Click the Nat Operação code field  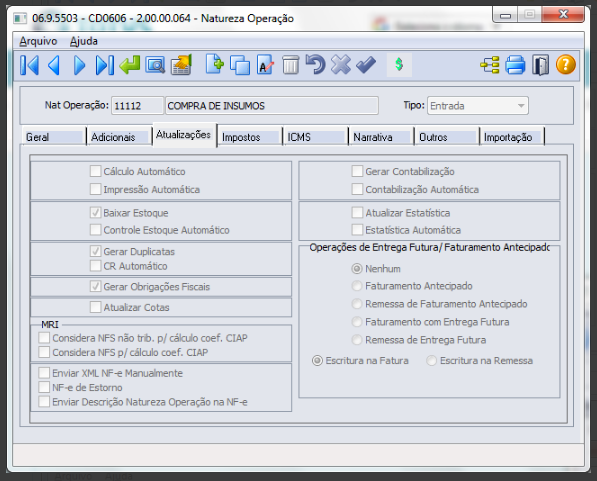coord(137,105)
